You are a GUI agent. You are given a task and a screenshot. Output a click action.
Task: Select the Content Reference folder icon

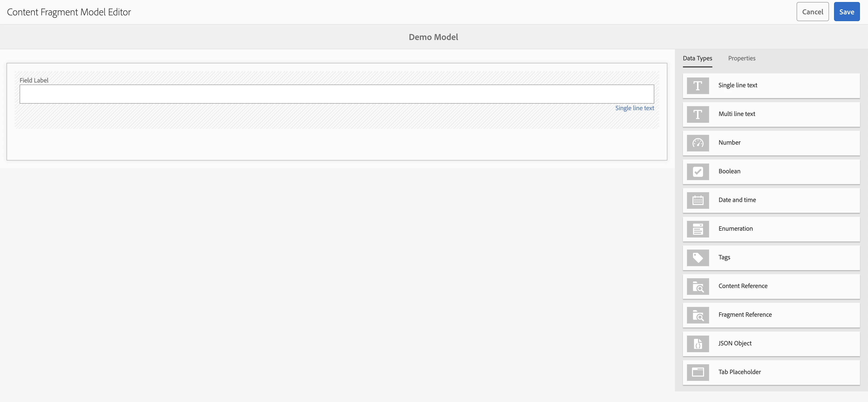pyautogui.click(x=698, y=286)
